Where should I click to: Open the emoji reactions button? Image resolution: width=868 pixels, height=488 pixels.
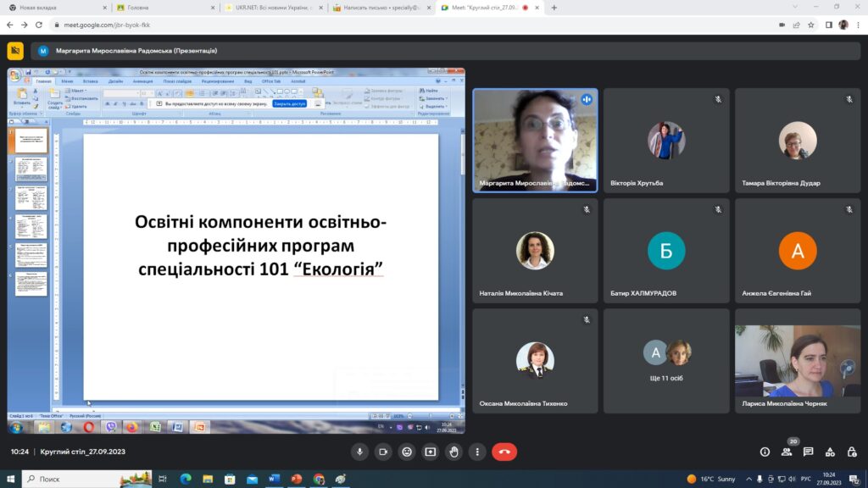point(407,452)
